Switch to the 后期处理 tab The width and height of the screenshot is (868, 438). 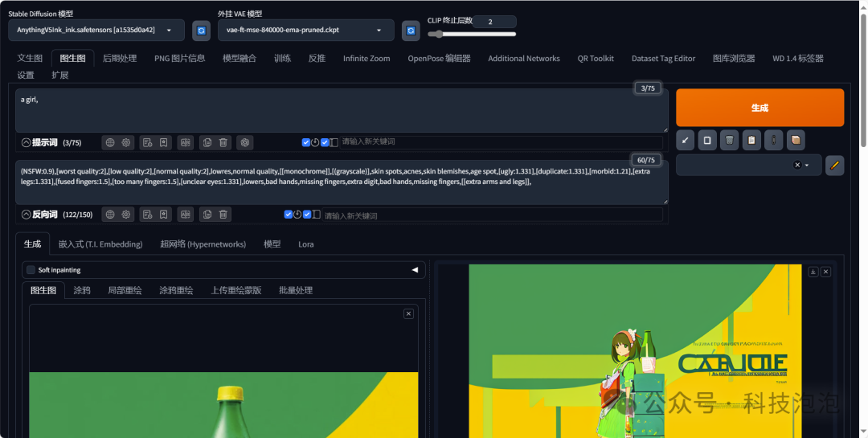pyautogui.click(x=120, y=58)
